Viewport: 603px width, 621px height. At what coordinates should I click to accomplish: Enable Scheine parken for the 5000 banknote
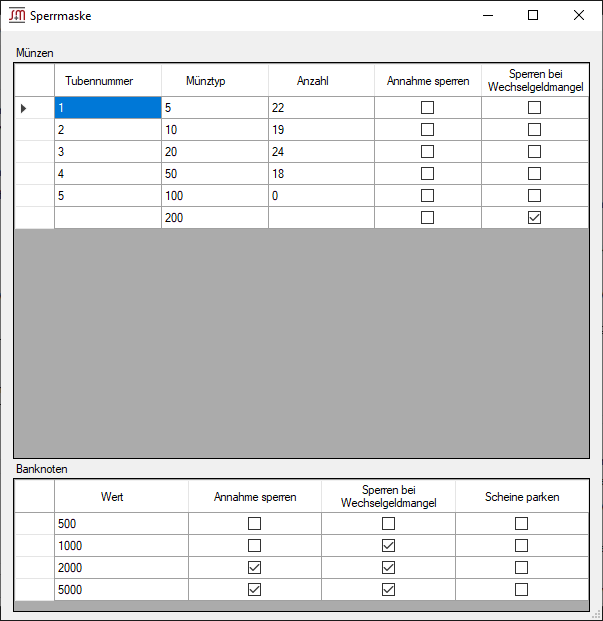(521, 590)
